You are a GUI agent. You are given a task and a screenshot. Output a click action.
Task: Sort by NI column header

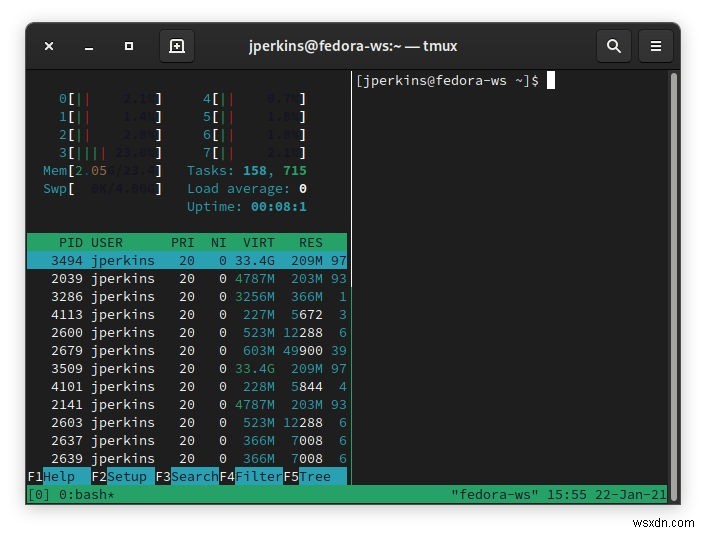[x=218, y=243]
